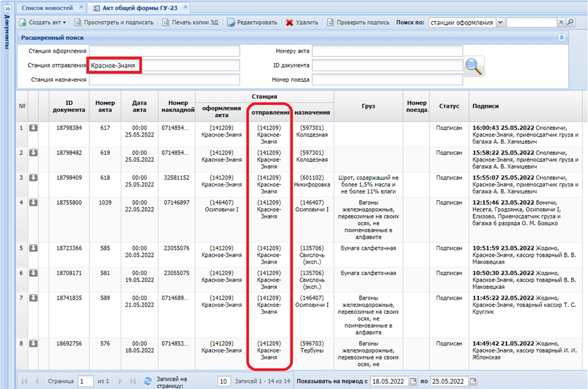
Task: Sort by the Номер акта column header
Action: (105, 106)
